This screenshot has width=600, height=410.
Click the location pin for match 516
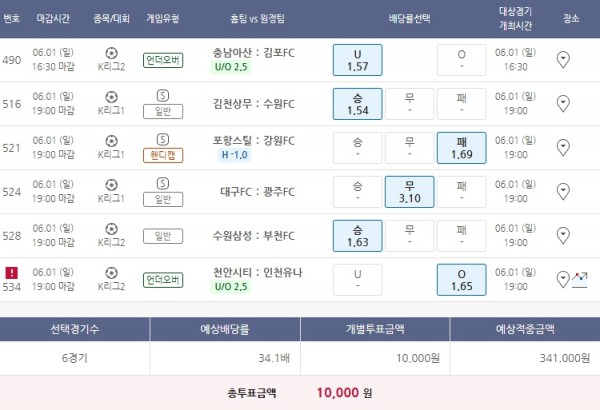563,103
